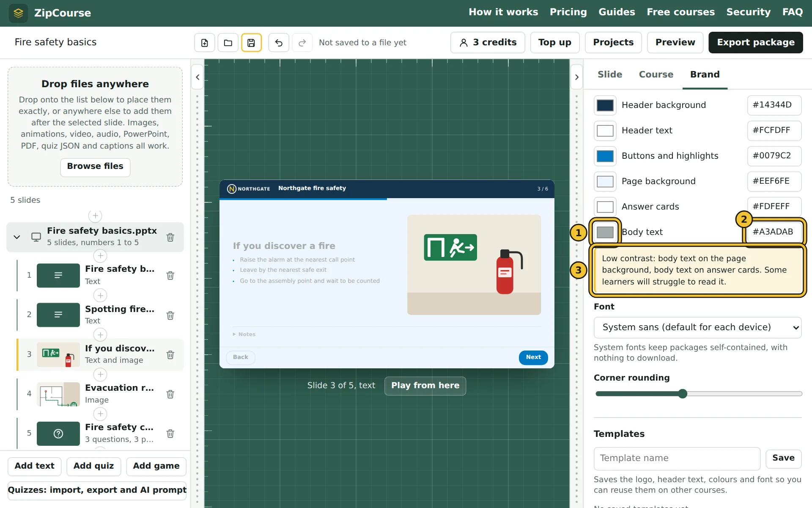Screen dimensions: 812x508
Task: Switch to the Slide tab
Action: tap(610, 75)
